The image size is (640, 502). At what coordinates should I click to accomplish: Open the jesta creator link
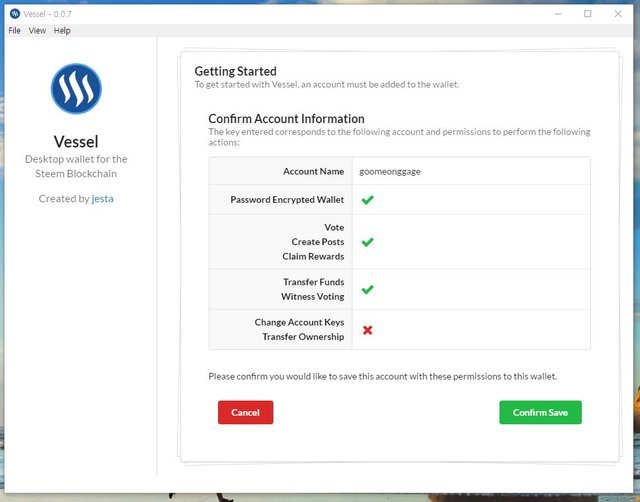102,199
